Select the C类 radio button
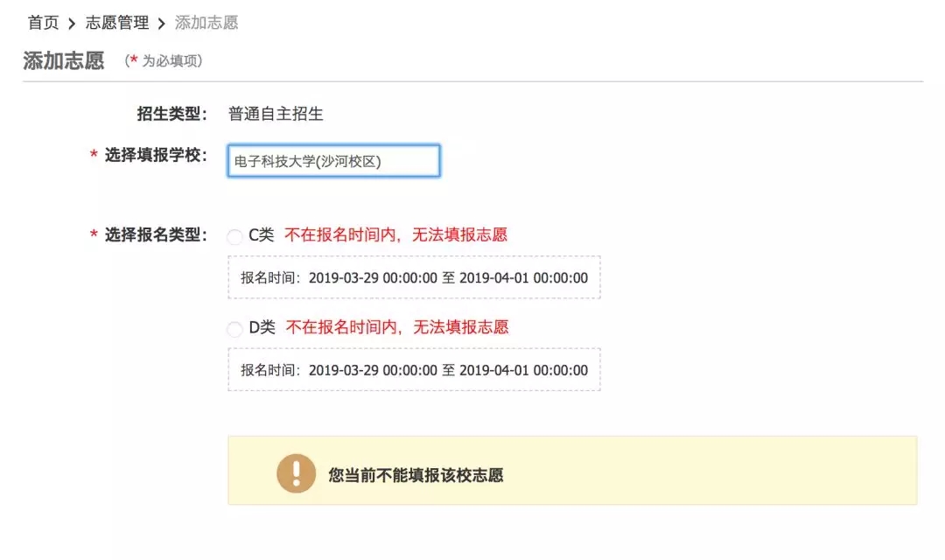This screenshot has height=560, width=945. point(235,236)
